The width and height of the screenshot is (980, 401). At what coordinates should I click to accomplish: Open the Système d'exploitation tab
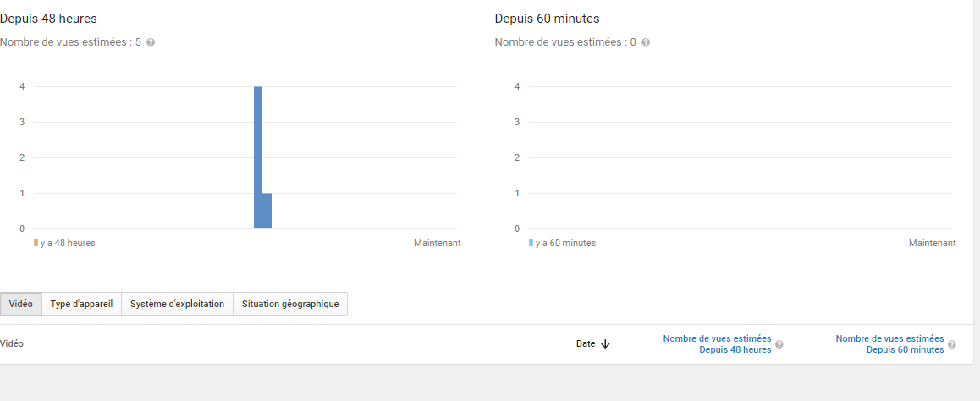(177, 304)
